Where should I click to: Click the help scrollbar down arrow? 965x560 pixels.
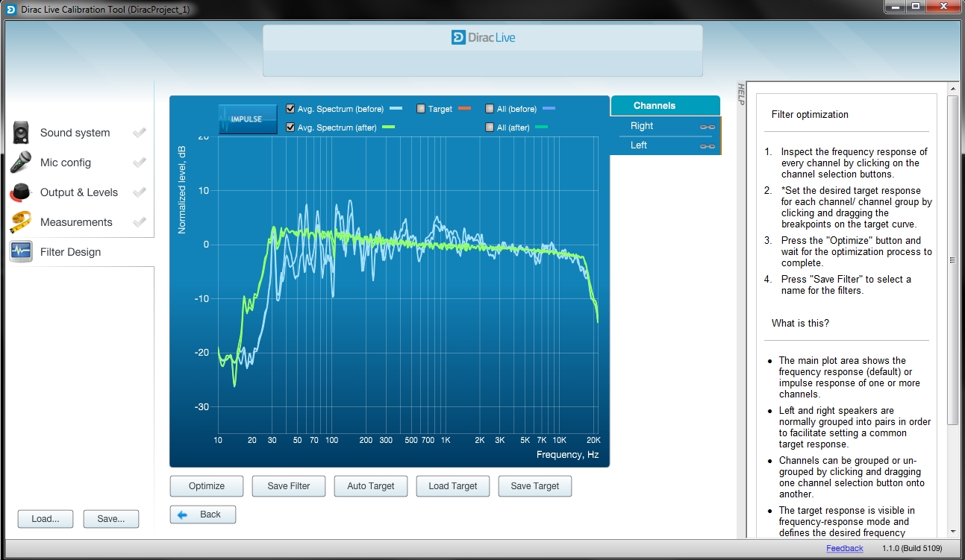tap(952, 531)
